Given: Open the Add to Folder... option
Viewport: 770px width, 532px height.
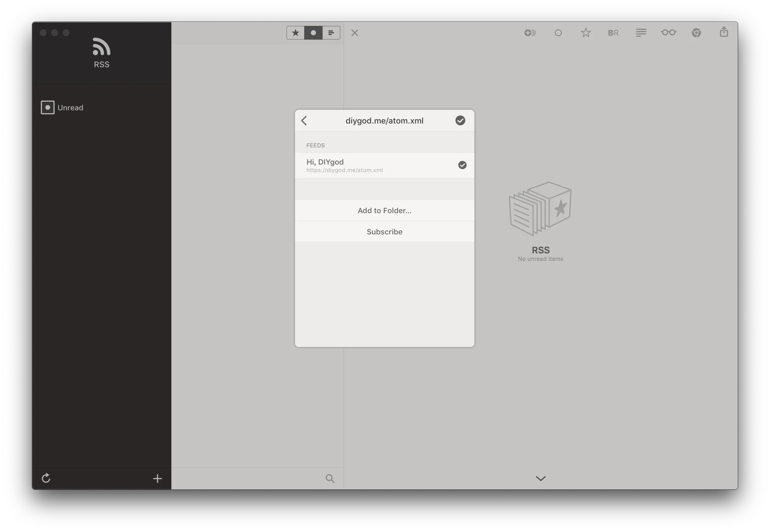Looking at the screenshot, I should (x=384, y=210).
